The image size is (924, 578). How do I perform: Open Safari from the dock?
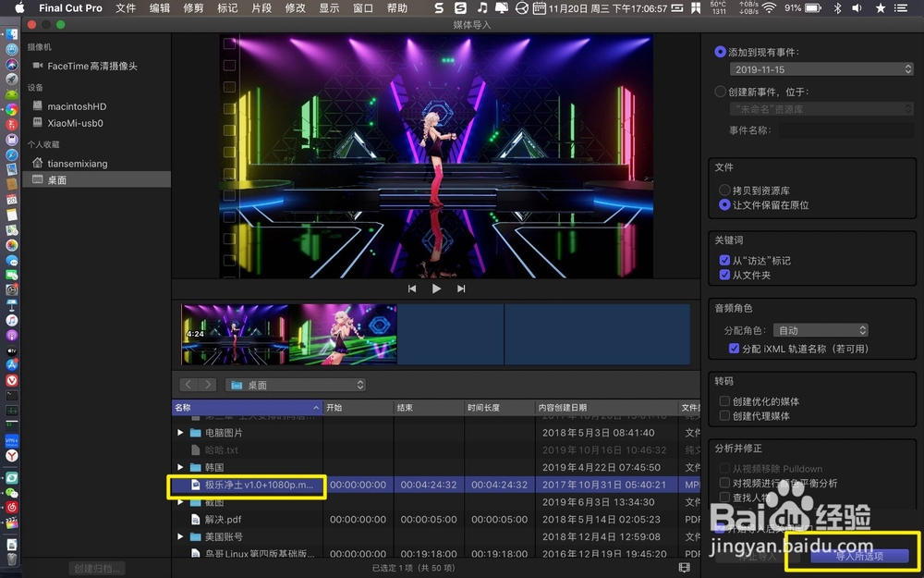coord(12,154)
